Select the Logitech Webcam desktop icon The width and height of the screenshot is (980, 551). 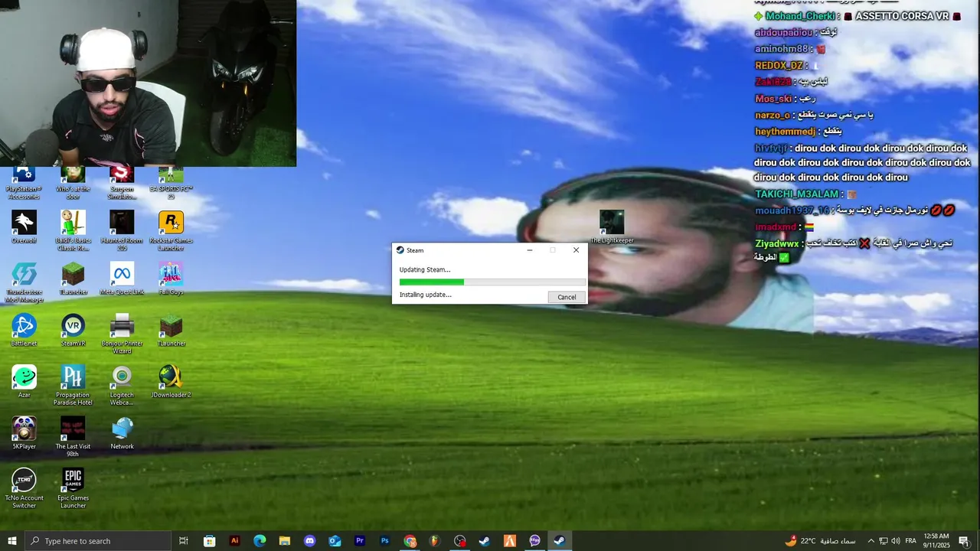tap(122, 385)
